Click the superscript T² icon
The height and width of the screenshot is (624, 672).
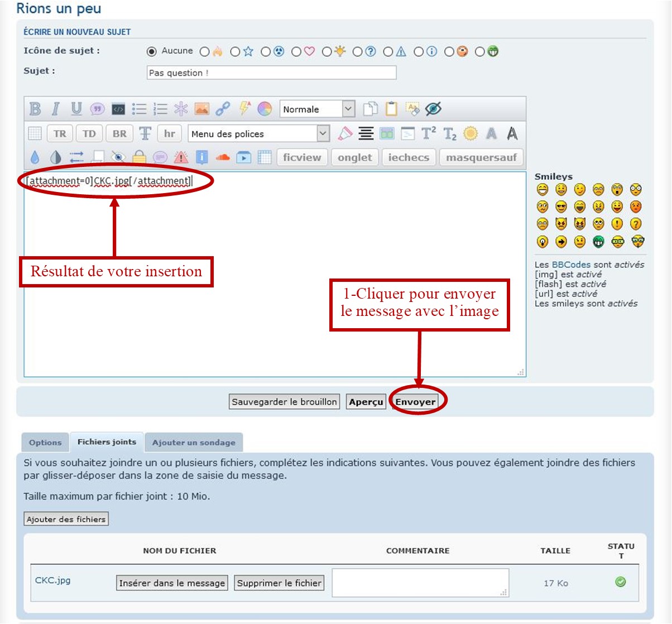pos(429,133)
